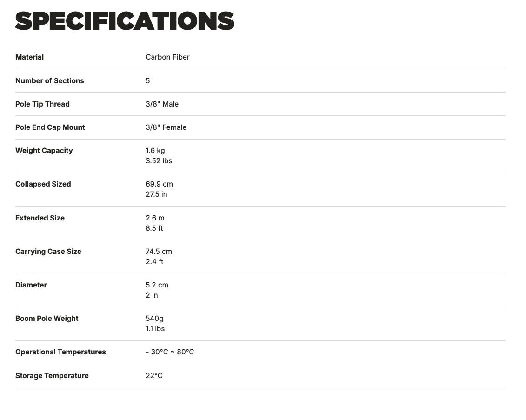Image resolution: width=526 pixels, height=420 pixels.
Task: Click the Pole Tip Thread label
Action: [x=43, y=104]
